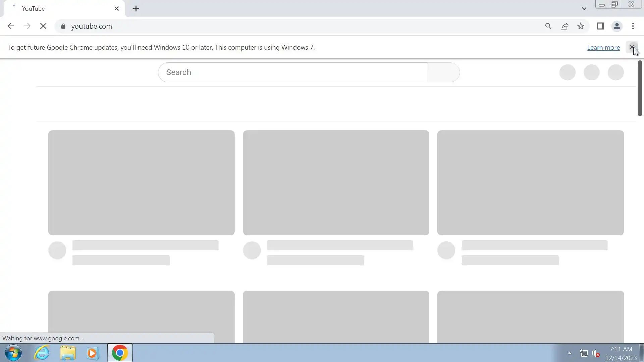
Task: Select the YouTube tab
Action: point(60,9)
